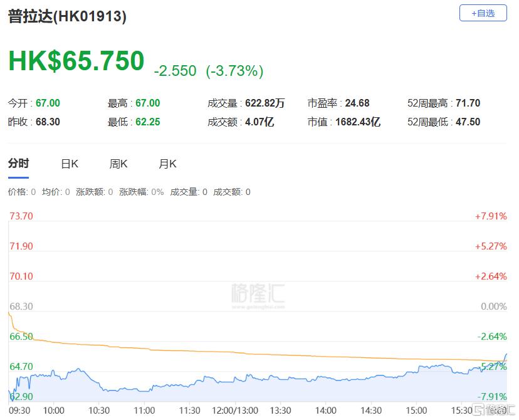Click the 10:00 time axis label
The height and width of the screenshot is (420, 519).
[x=54, y=411]
